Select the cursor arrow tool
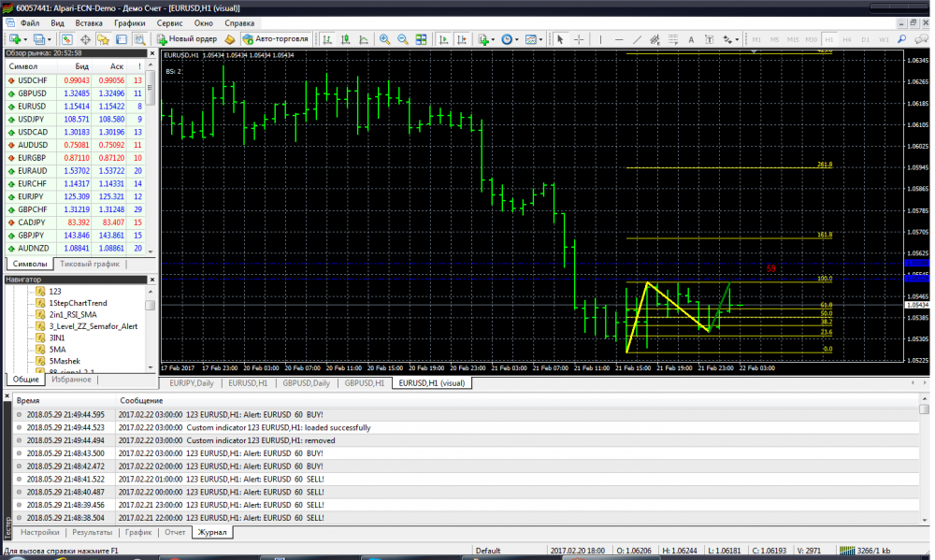This screenshot has width=935, height=560. tap(560, 39)
